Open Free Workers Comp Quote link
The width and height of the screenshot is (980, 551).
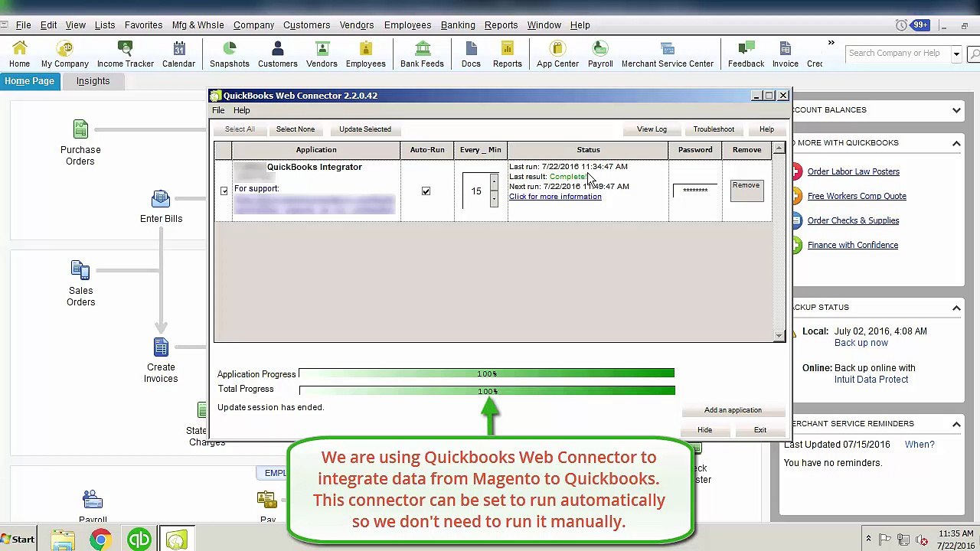point(857,196)
